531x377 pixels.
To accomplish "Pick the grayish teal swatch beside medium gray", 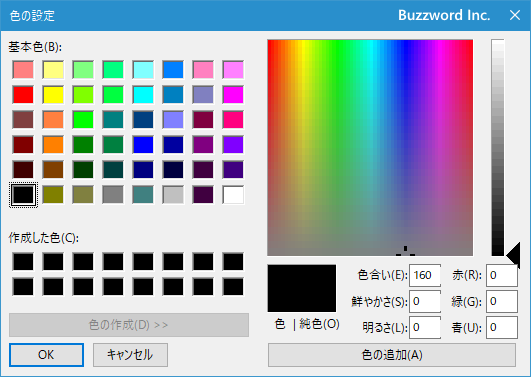I will [143, 195].
